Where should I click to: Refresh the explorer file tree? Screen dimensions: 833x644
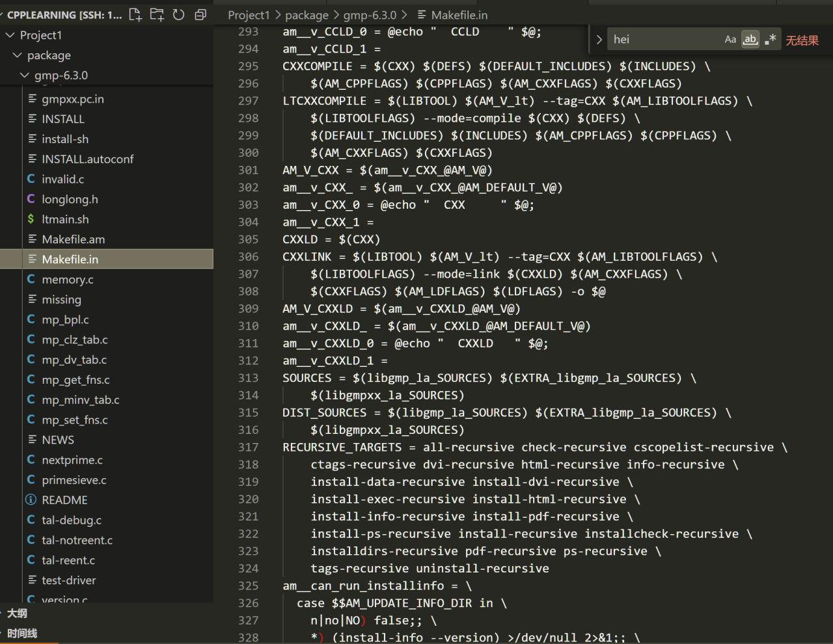178,14
